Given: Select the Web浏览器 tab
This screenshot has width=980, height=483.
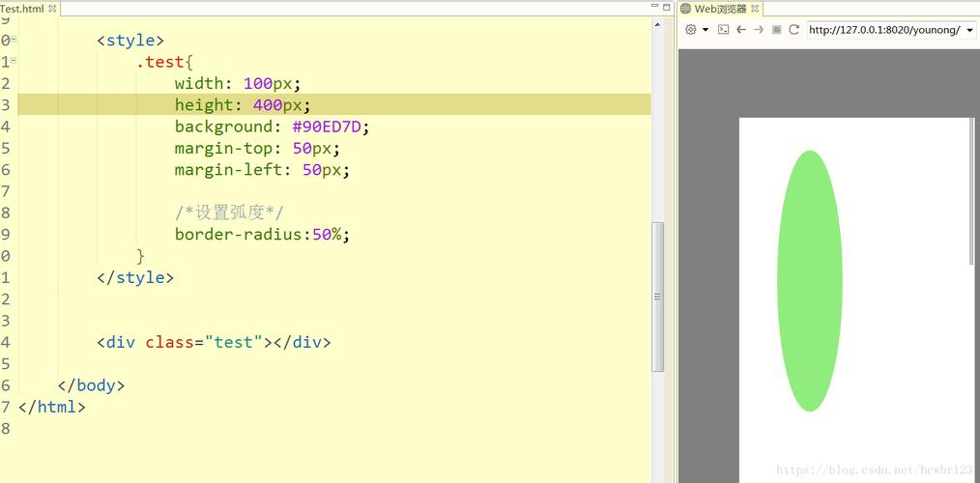Looking at the screenshot, I should pos(719,9).
